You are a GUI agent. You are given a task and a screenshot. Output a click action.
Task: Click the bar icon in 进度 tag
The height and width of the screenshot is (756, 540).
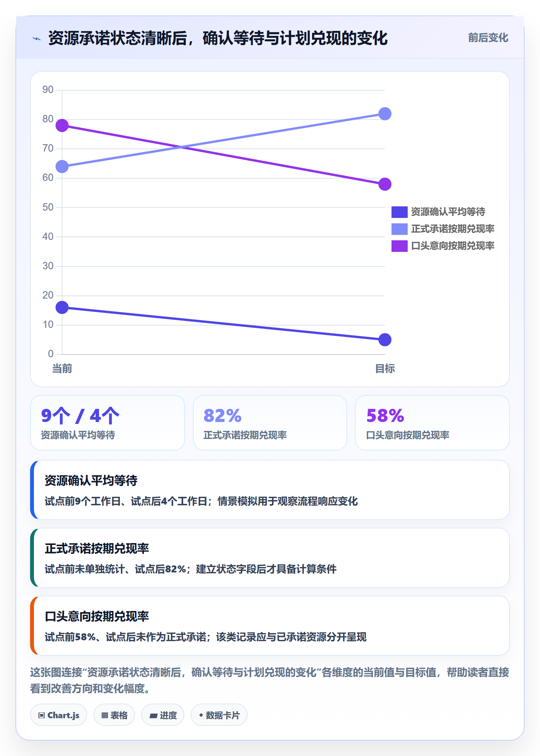154,716
